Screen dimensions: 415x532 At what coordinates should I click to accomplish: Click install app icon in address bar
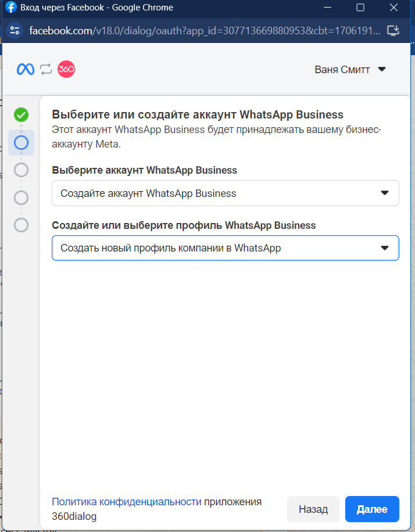click(393, 31)
